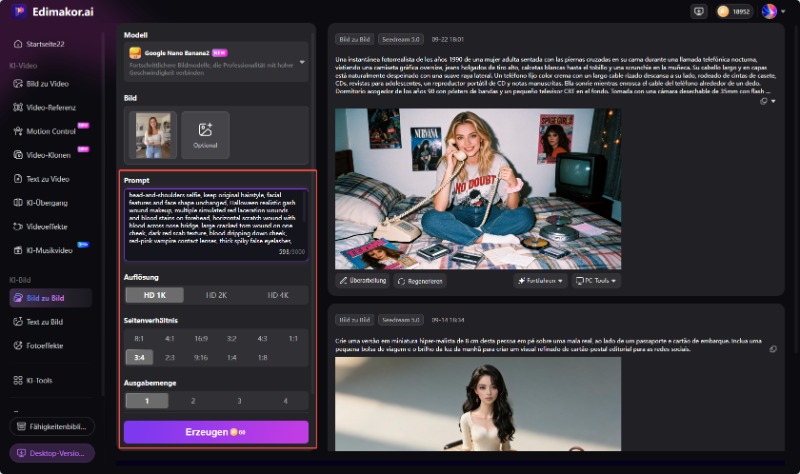The width and height of the screenshot is (800, 474).
Task: Select the uploaded woman image thumbnail
Action: coord(153,135)
